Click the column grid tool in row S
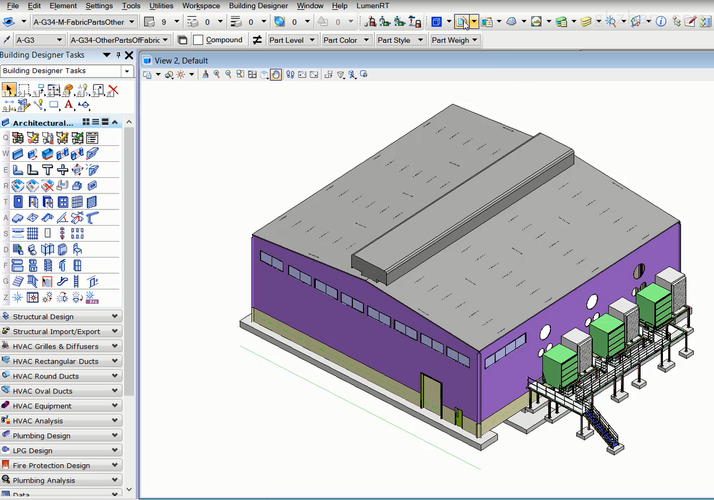The width and height of the screenshot is (714, 500). pyautogui.click(x=32, y=234)
